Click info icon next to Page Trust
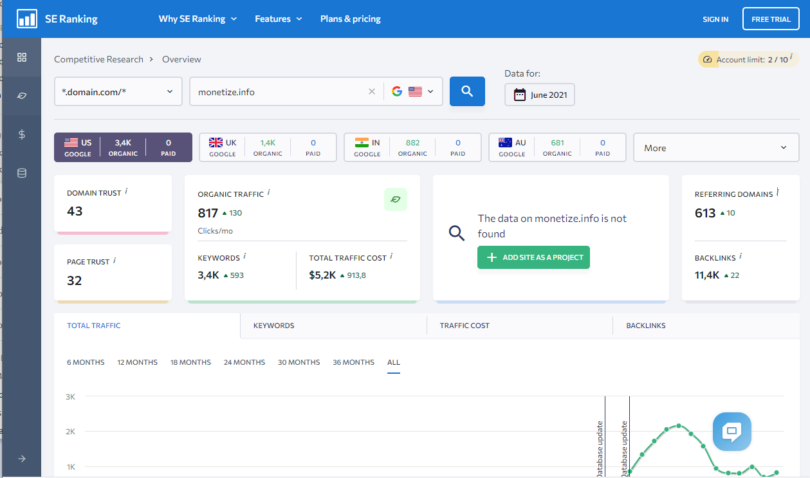 coord(114,260)
